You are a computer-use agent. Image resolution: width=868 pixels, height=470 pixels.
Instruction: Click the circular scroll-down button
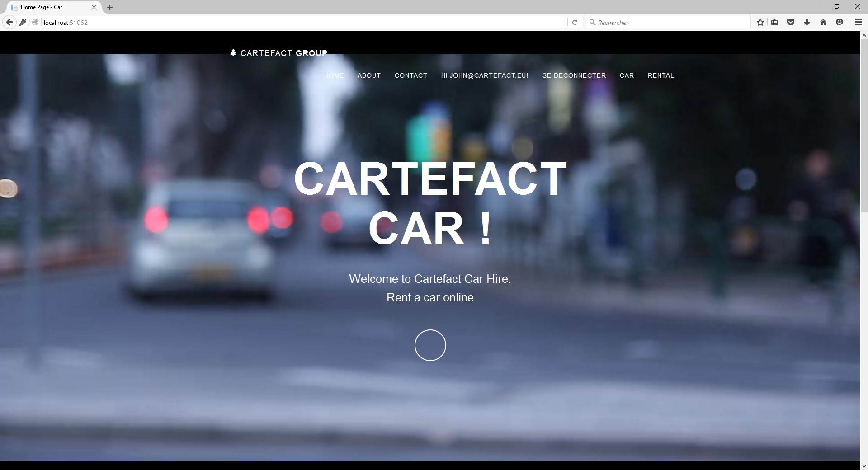click(x=430, y=345)
